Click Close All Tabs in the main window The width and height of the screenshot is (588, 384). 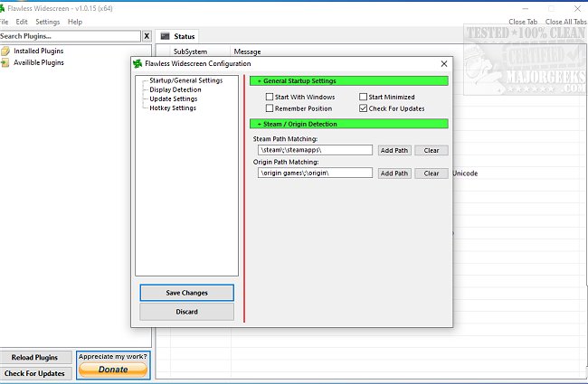pyautogui.click(x=566, y=22)
